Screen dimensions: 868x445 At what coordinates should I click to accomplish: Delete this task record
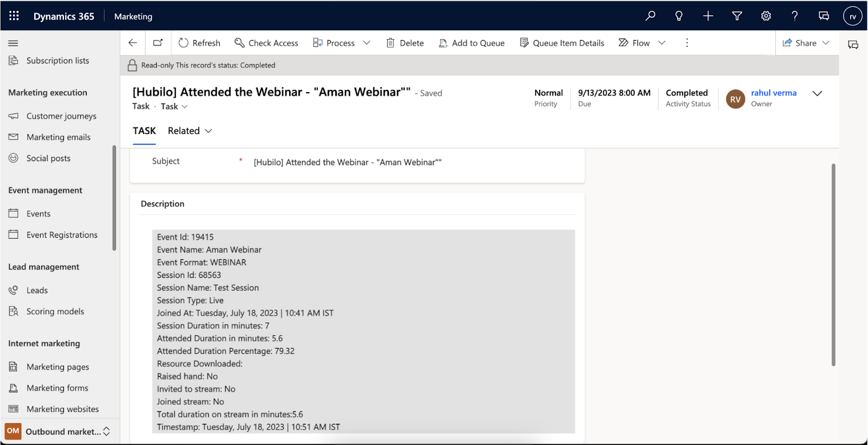point(405,43)
